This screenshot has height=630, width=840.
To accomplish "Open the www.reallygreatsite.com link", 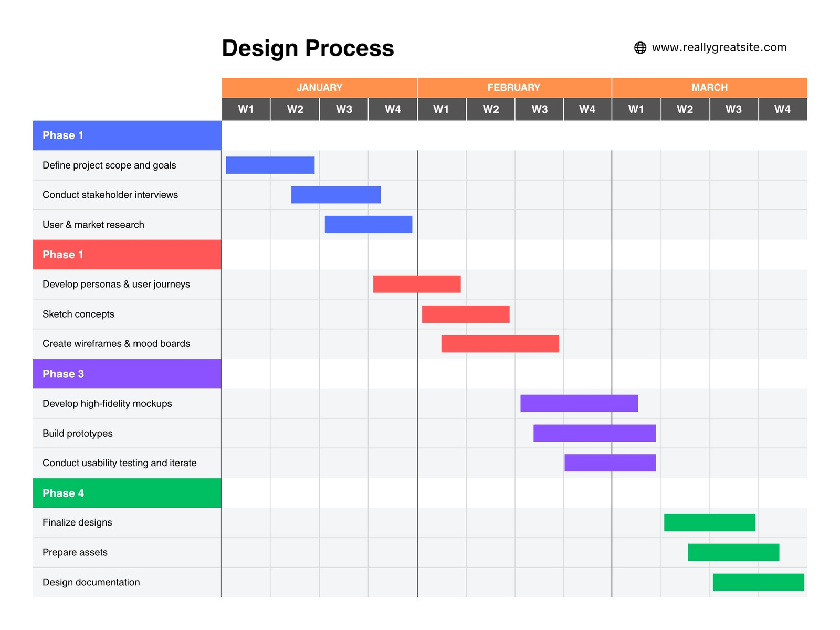I will click(719, 47).
